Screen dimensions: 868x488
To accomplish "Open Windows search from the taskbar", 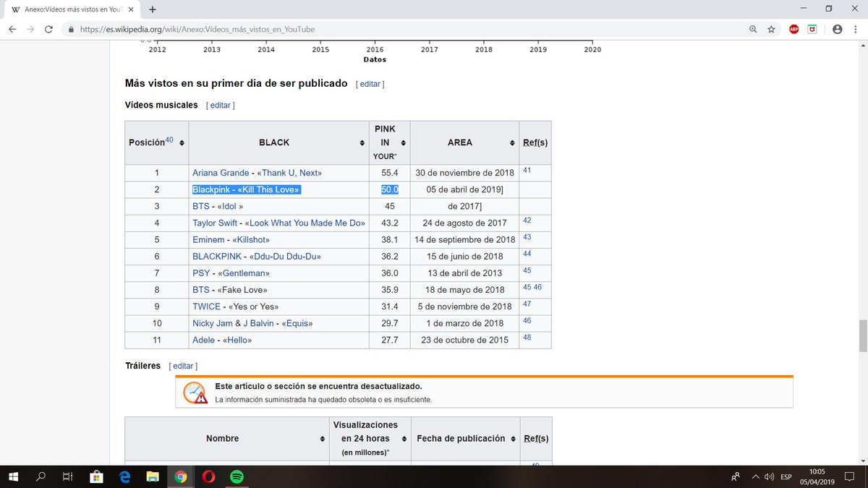I will [41, 476].
